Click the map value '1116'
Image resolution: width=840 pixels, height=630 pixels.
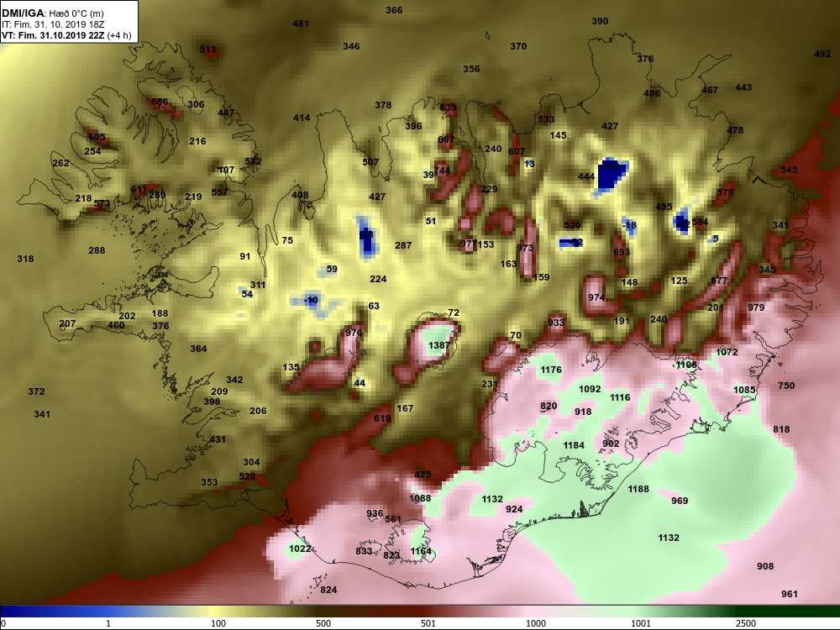pos(620,397)
